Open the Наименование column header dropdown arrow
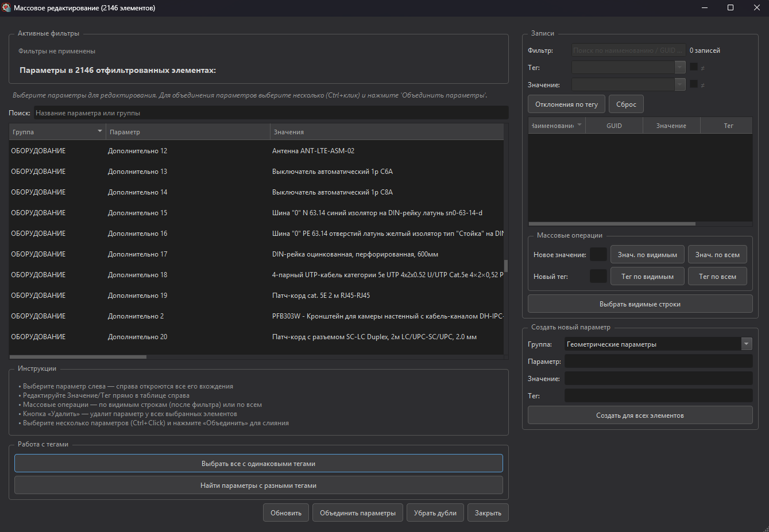This screenshot has height=532, width=769. tap(579, 125)
